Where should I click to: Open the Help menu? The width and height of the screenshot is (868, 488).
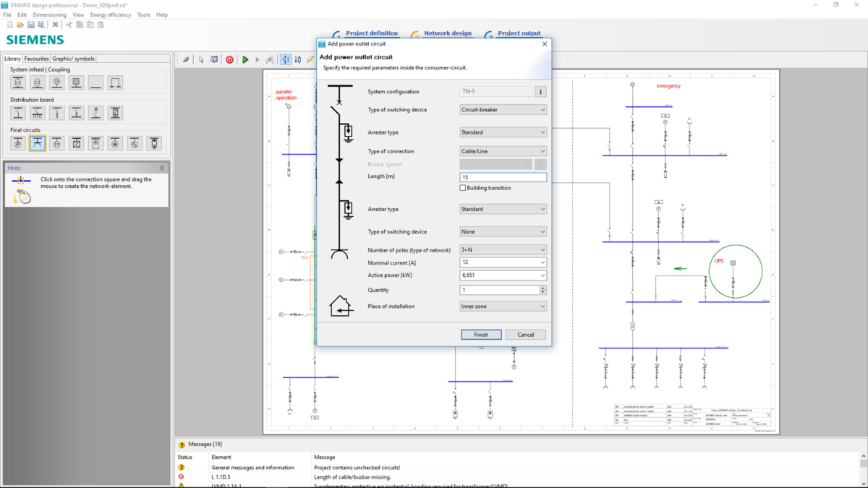coord(162,14)
